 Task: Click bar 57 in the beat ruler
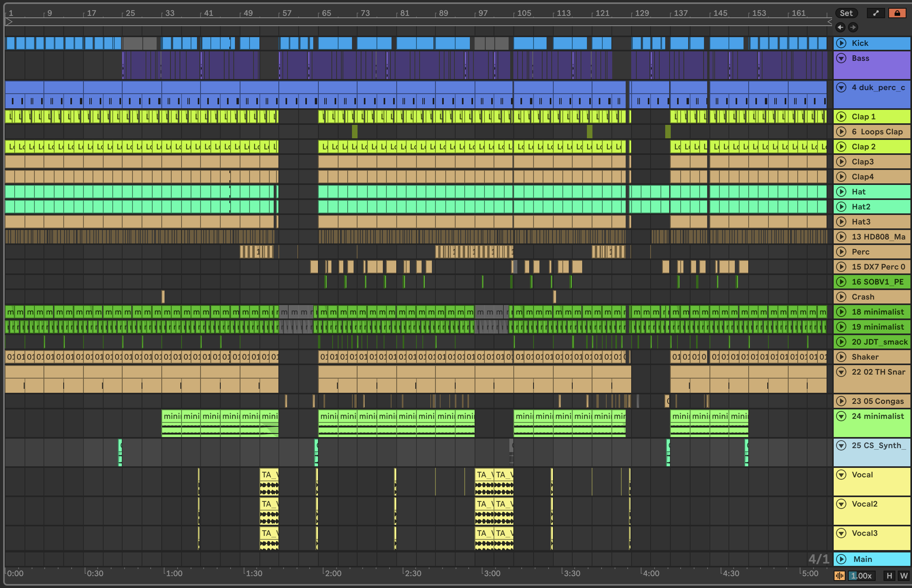tap(286, 13)
